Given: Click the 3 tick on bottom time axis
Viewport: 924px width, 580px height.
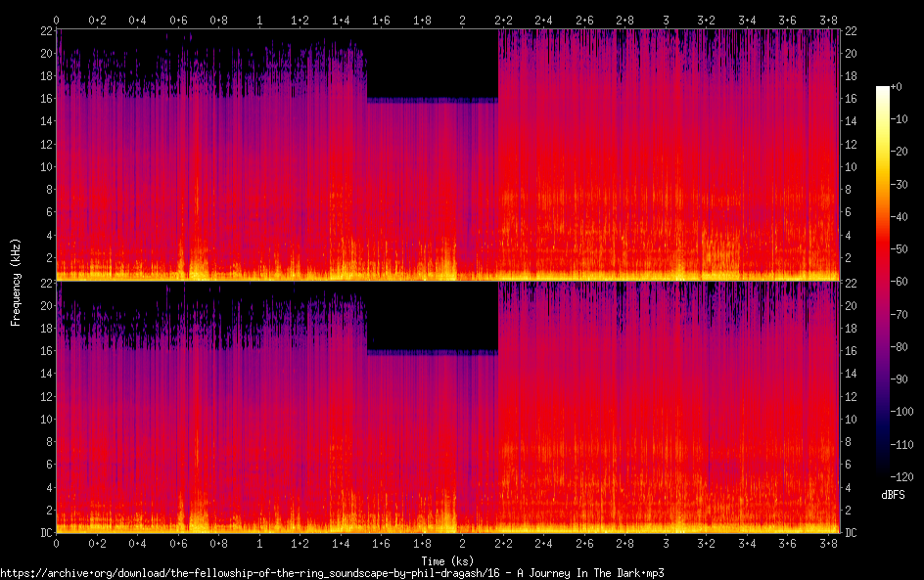Looking at the screenshot, I should (667, 543).
